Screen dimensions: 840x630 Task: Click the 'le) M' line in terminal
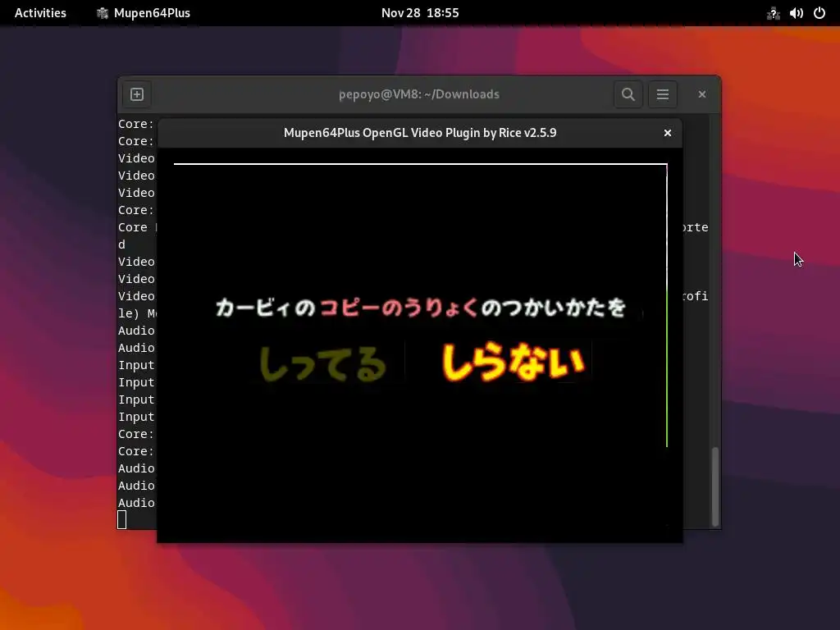(138, 313)
